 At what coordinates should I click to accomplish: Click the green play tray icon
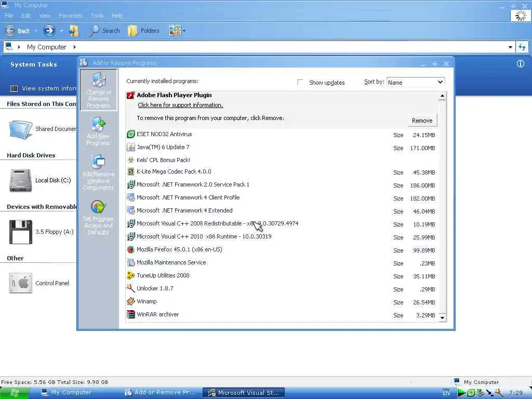click(x=461, y=393)
